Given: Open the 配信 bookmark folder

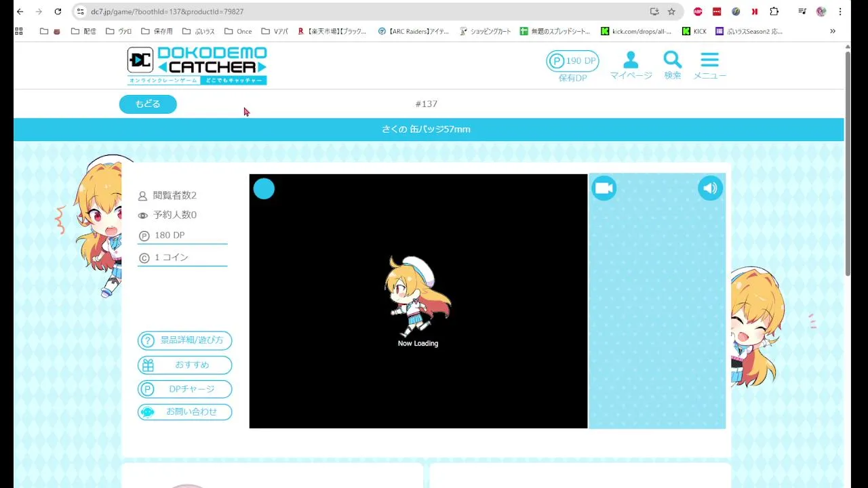Looking at the screenshot, I should [x=83, y=31].
